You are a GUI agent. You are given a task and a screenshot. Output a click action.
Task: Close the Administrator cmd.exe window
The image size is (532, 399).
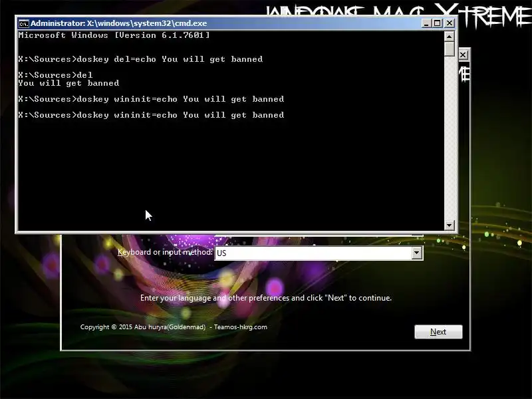450,23
